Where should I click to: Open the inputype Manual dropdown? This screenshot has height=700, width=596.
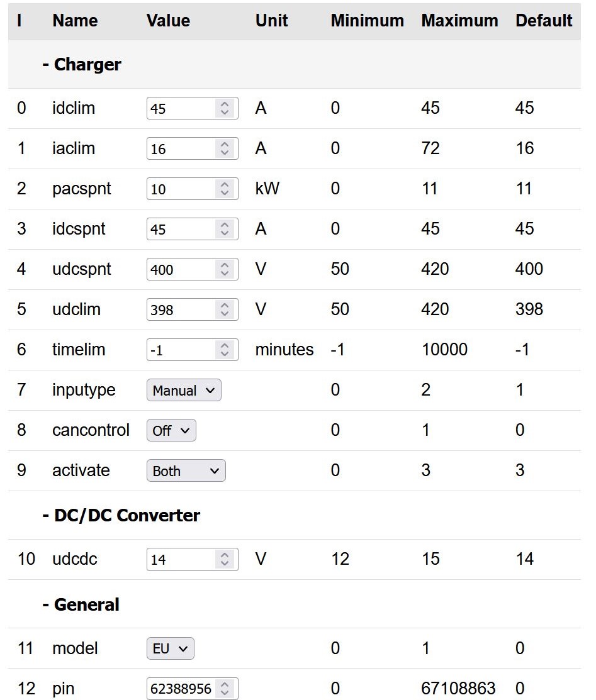coord(184,390)
